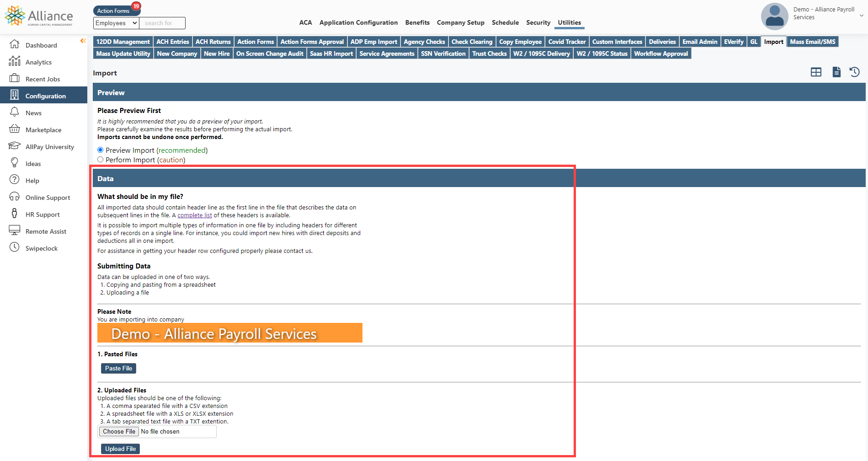The width and height of the screenshot is (868, 461).
Task: Click the Action Forms pill button
Action: point(113,11)
